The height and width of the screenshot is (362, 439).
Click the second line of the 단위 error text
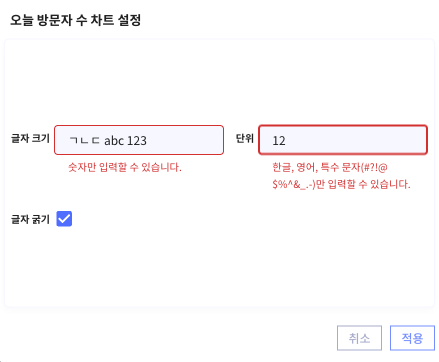point(341,184)
